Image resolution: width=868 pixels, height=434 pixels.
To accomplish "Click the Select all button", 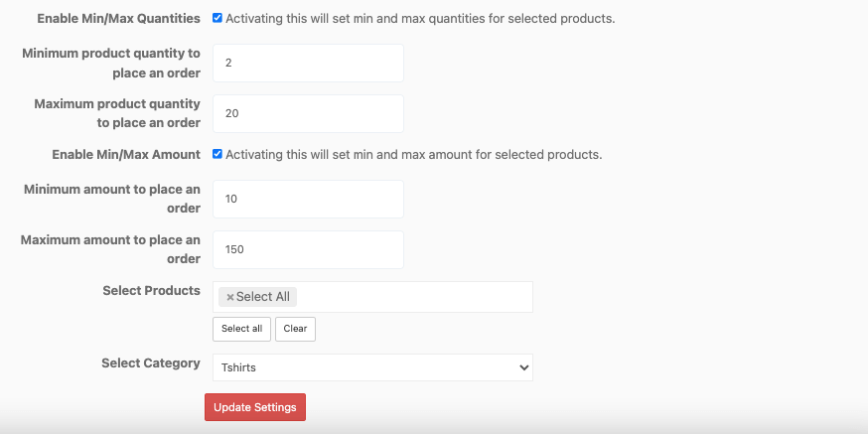I will click(x=242, y=329).
